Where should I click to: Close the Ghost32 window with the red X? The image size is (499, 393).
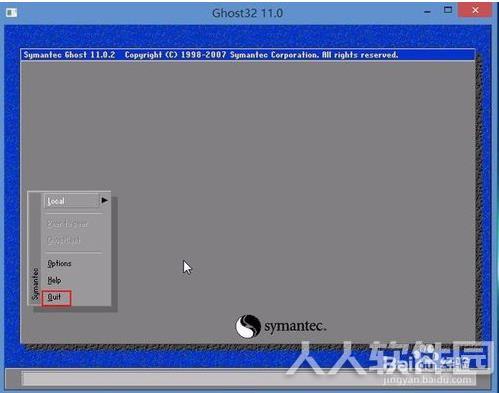[x=475, y=10]
